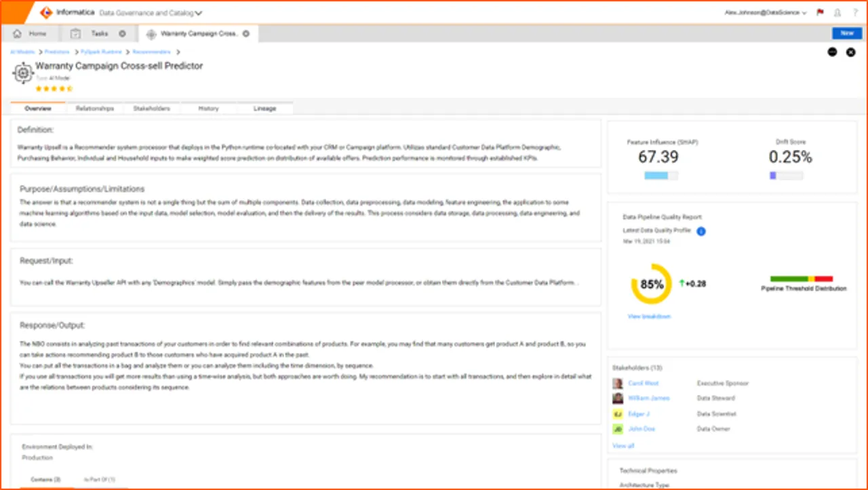Open the Stakeholders tab

pyautogui.click(x=152, y=109)
